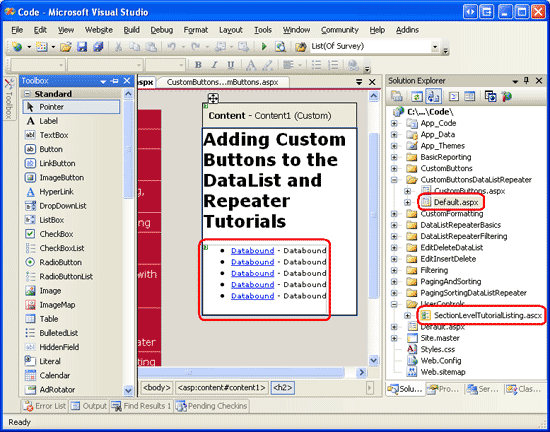Select SectionLevelTutorialListing.ascx in Solution Explorer
This screenshot has width=550, height=432.
click(488, 316)
